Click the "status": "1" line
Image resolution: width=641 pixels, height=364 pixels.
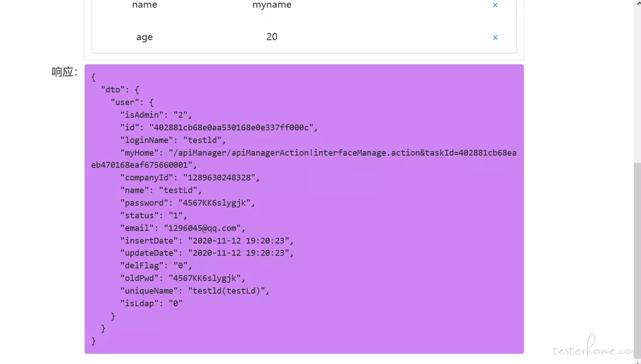(x=153, y=216)
